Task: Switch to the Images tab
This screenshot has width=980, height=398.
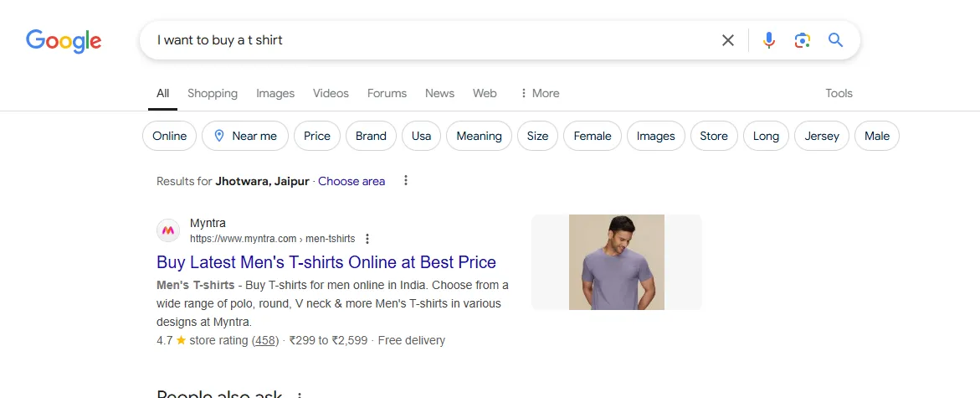Action: pyautogui.click(x=275, y=93)
